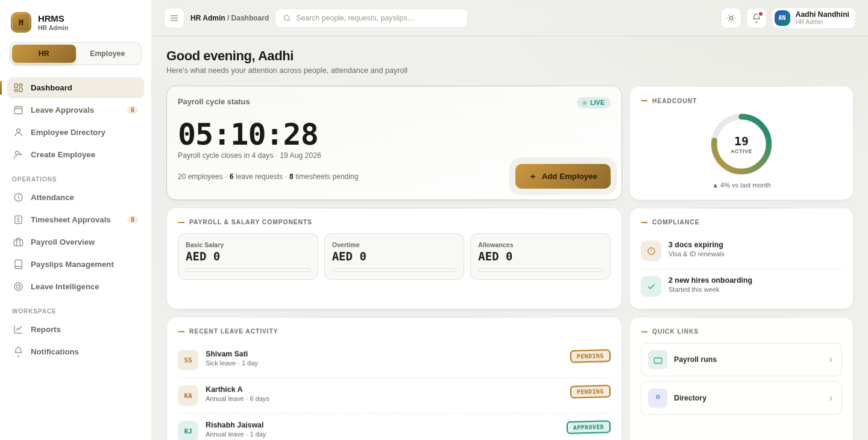Click the Add Employee button
Screen dimensions: 868x440
(x=563, y=177)
